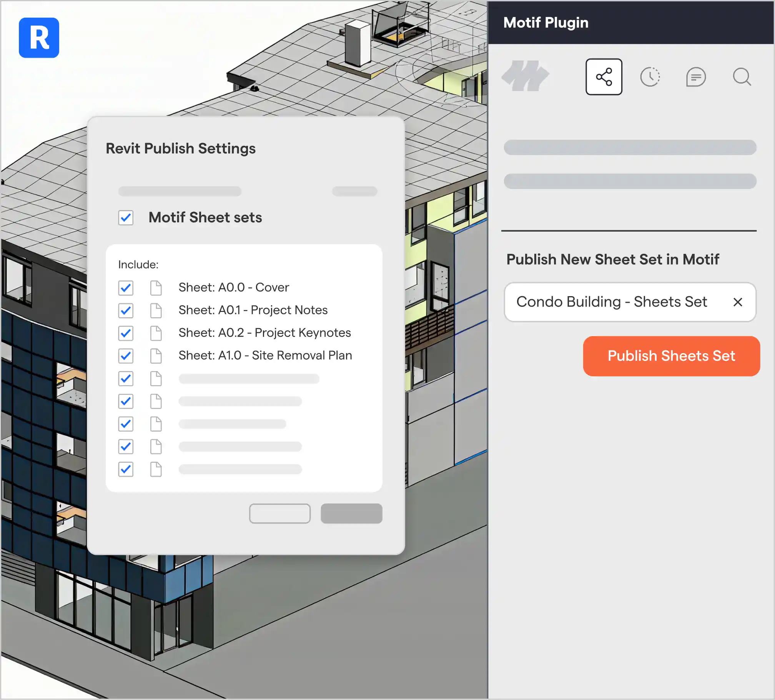Image resolution: width=775 pixels, height=700 pixels.
Task: Click the Revit Publish Settings dialog title
Action: click(181, 148)
